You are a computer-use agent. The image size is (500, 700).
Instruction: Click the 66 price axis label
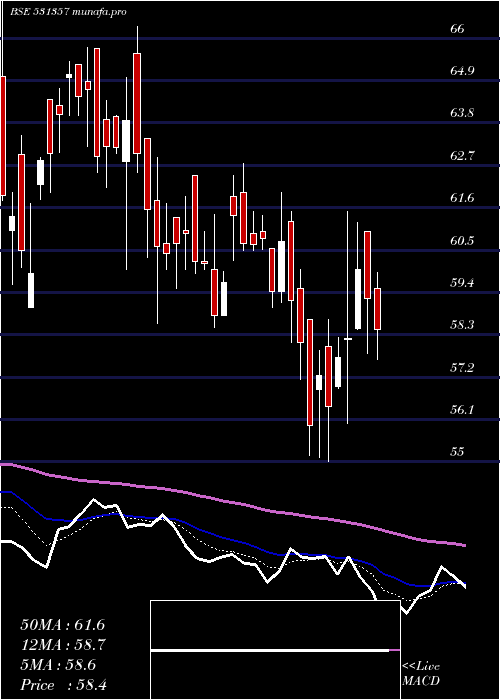pos(458,29)
